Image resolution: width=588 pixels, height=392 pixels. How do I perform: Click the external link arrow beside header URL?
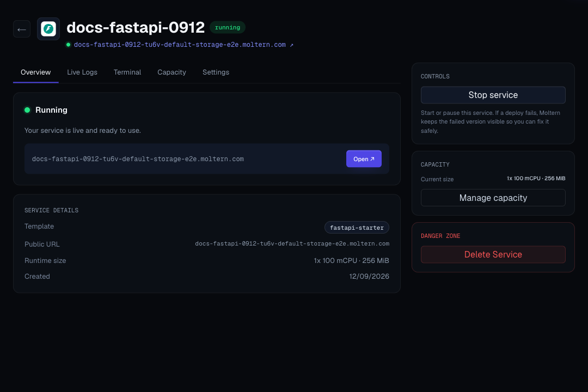[291, 45]
